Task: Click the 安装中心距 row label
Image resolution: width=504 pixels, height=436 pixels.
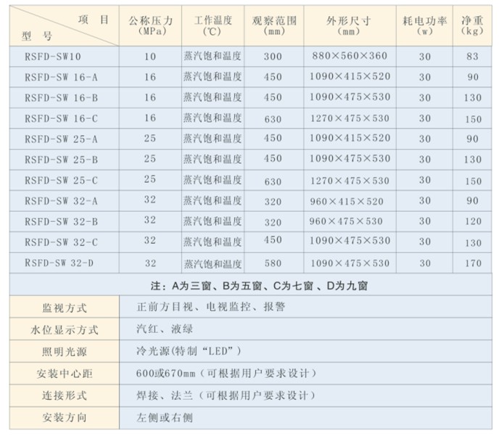Action: [67, 374]
